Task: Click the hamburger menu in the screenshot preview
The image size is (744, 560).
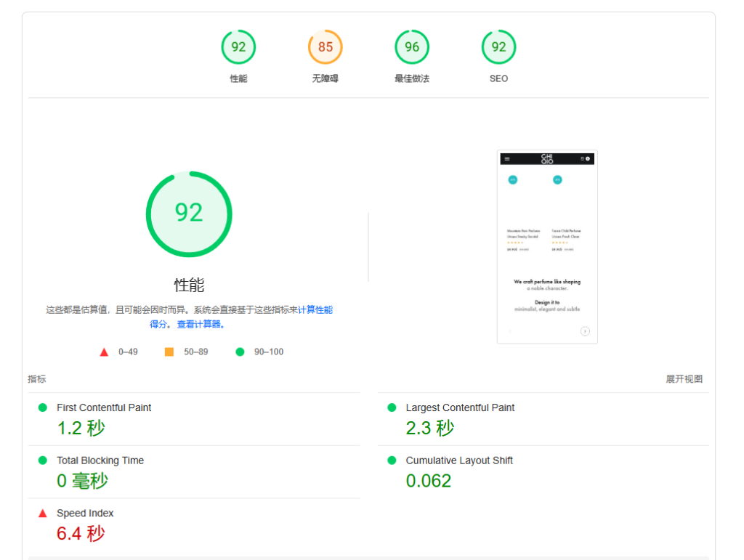Action: coord(507,158)
